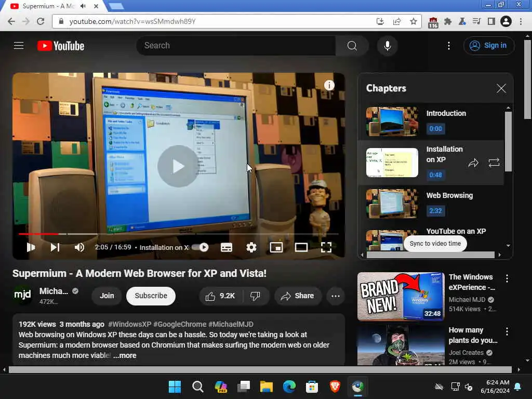Open the red extension icon with 116 badge
Screen dimensions: 532x399
coord(433,22)
